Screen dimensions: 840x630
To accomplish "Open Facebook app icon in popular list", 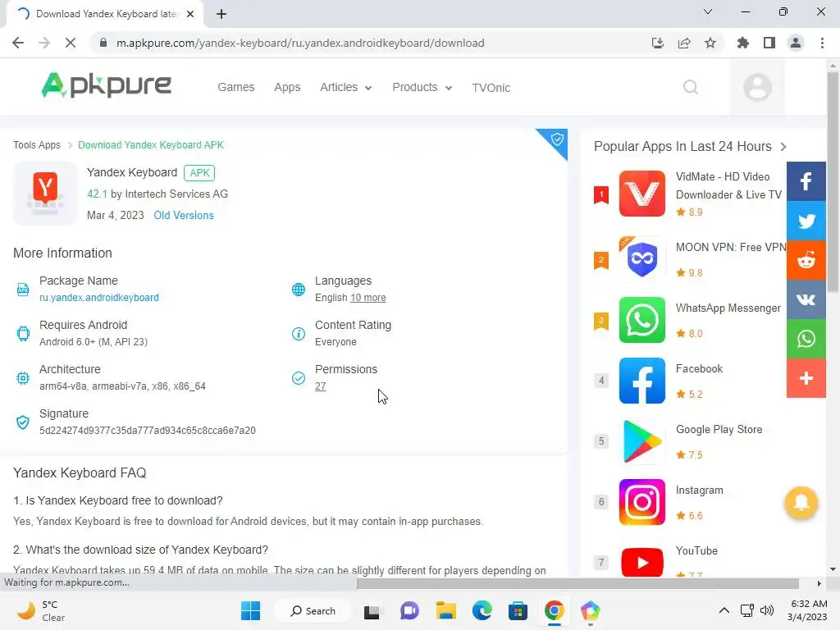I will (641, 381).
